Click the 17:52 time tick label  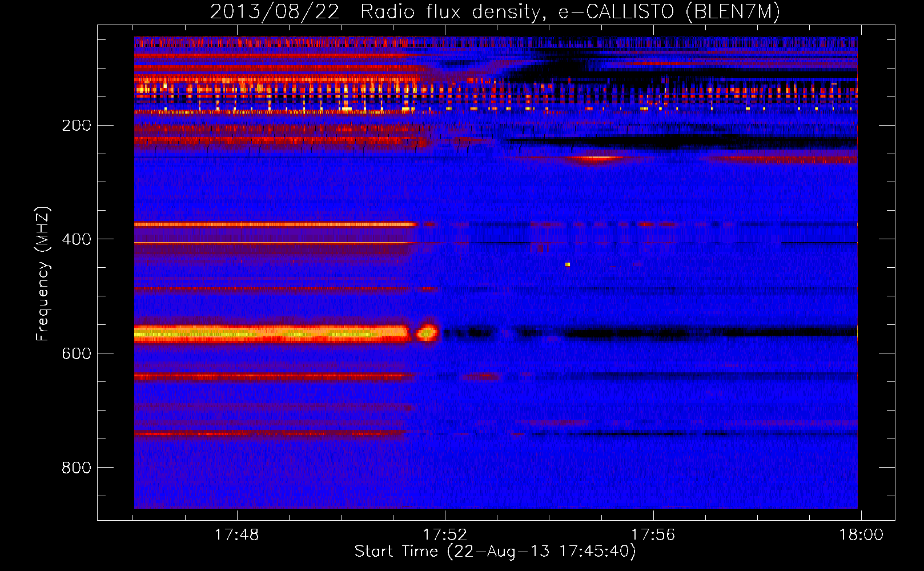(445, 534)
